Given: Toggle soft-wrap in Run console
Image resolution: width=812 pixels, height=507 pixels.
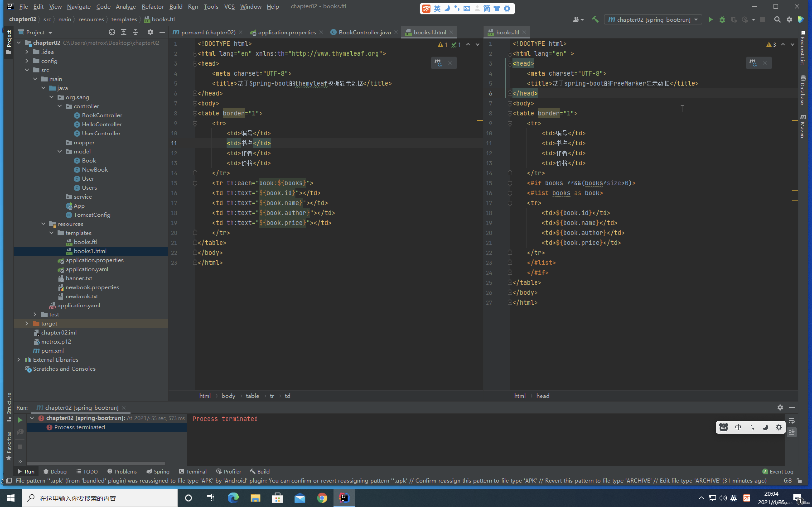Looking at the screenshot, I should point(792,421).
